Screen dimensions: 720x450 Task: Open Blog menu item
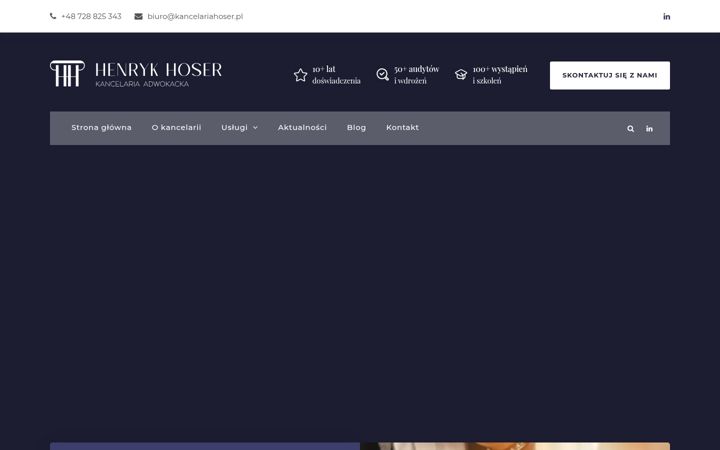pyautogui.click(x=356, y=128)
